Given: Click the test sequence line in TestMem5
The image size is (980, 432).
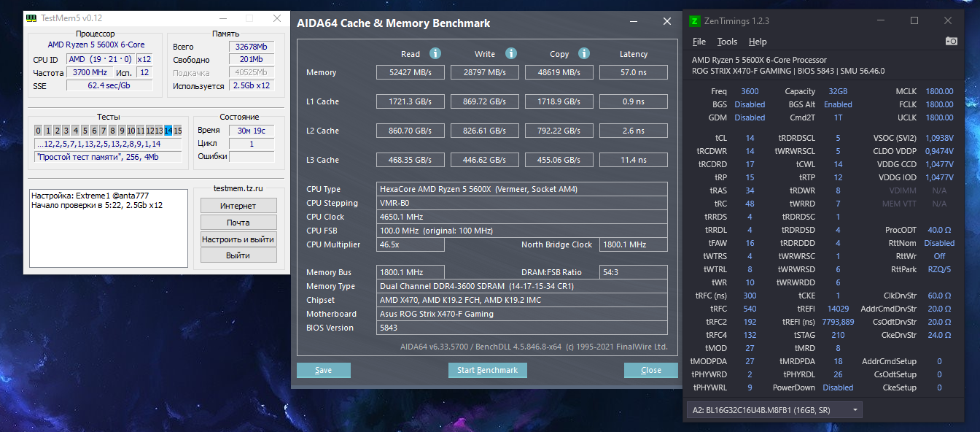Looking at the screenshot, I should pyautogui.click(x=108, y=144).
